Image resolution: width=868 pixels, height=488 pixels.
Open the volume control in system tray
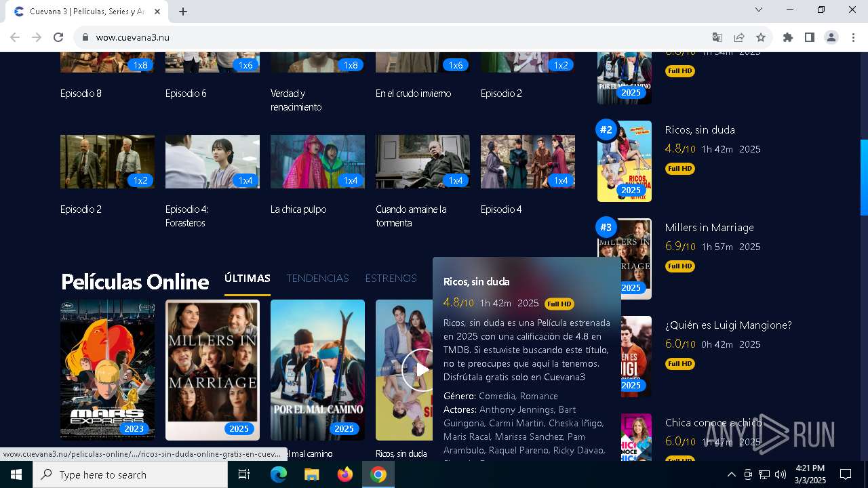[781, 474]
